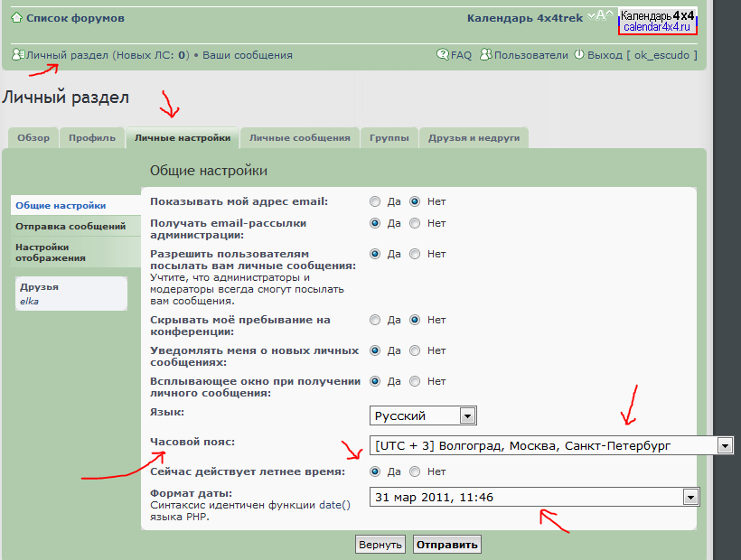The height and width of the screenshot is (560, 741).
Task: Click friend elka in the Друзья list
Action: 30,302
